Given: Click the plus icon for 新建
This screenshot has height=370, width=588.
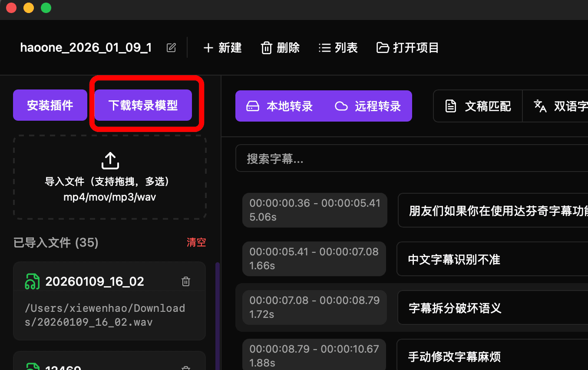Looking at the screenshot, I should (x=208, y=48).
